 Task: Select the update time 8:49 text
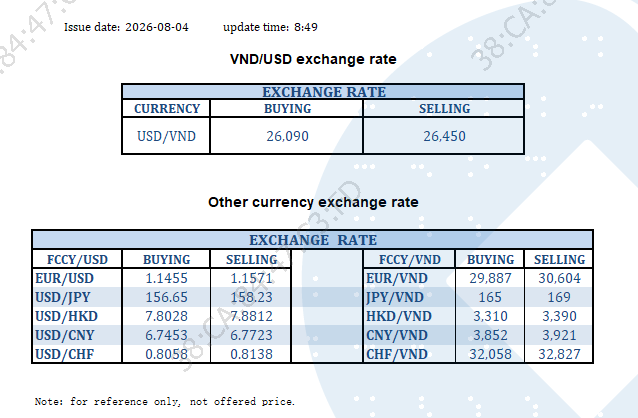coord(270,27)
